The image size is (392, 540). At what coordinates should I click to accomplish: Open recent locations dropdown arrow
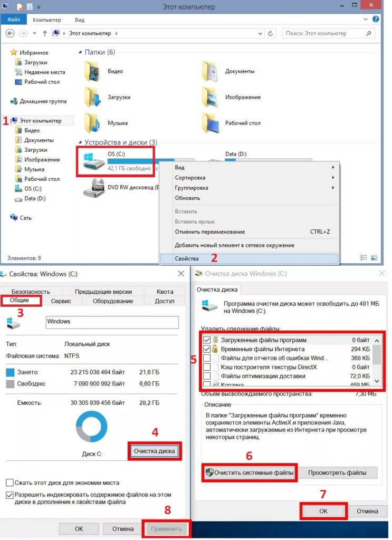point(34,33)
